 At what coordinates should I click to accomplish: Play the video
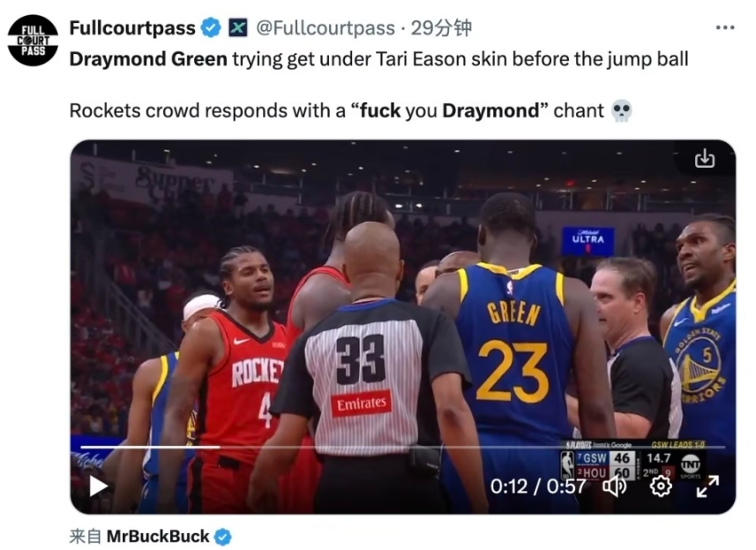pos(98,486)
